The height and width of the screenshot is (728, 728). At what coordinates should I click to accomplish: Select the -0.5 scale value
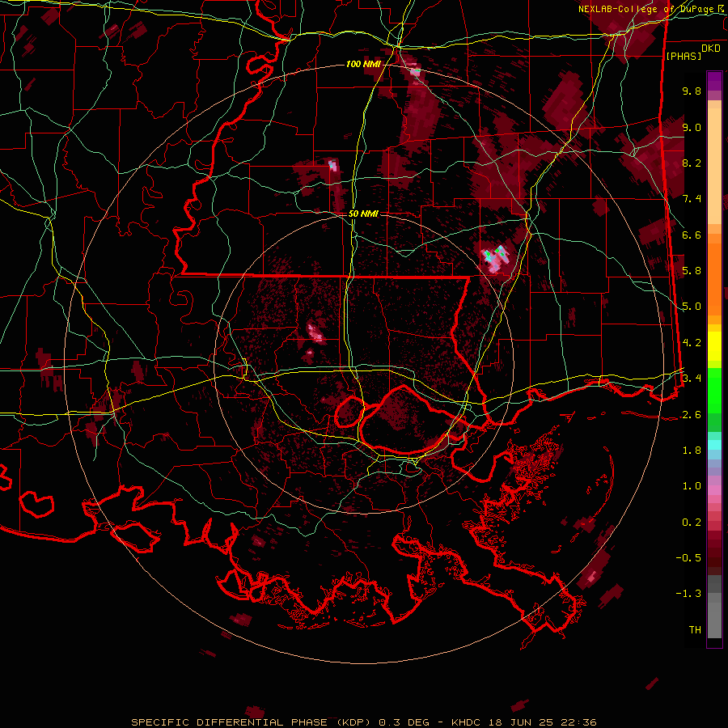point(688,558)
